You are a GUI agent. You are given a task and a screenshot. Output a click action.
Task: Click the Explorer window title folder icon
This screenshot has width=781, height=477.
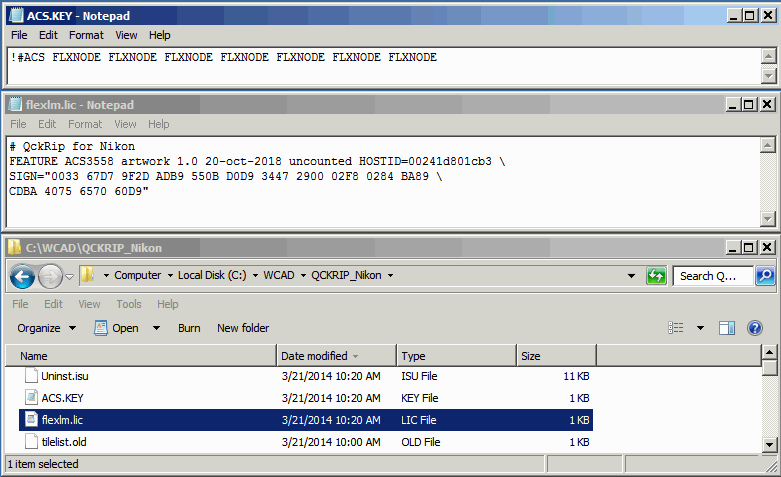pos(15,247)
